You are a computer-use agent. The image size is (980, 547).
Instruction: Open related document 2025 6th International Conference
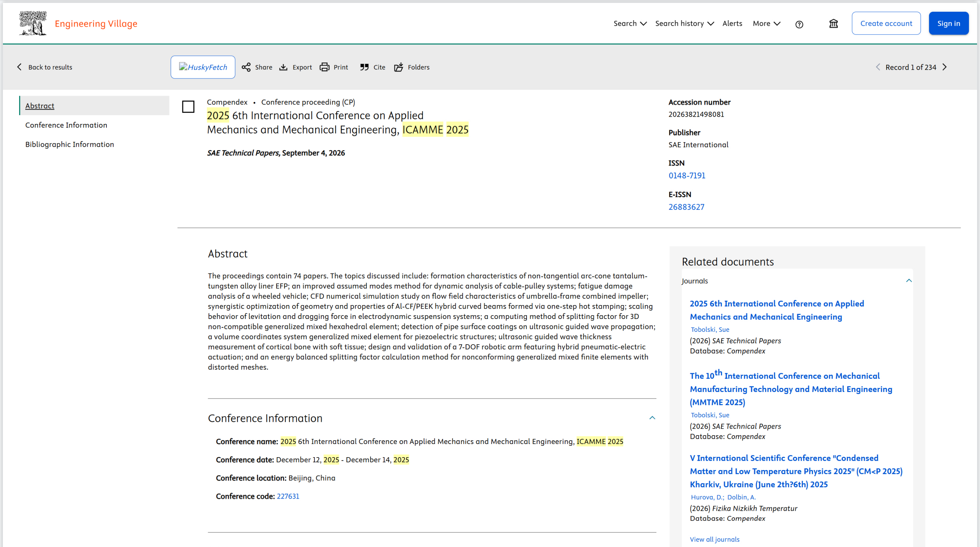[x=777, y=310]
